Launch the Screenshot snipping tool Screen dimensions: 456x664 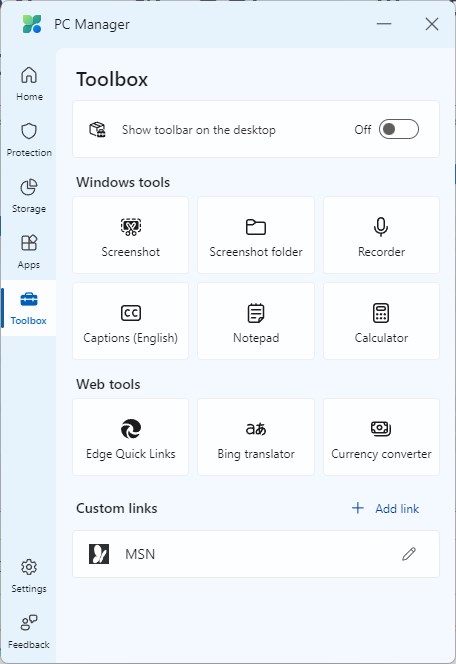130,235
